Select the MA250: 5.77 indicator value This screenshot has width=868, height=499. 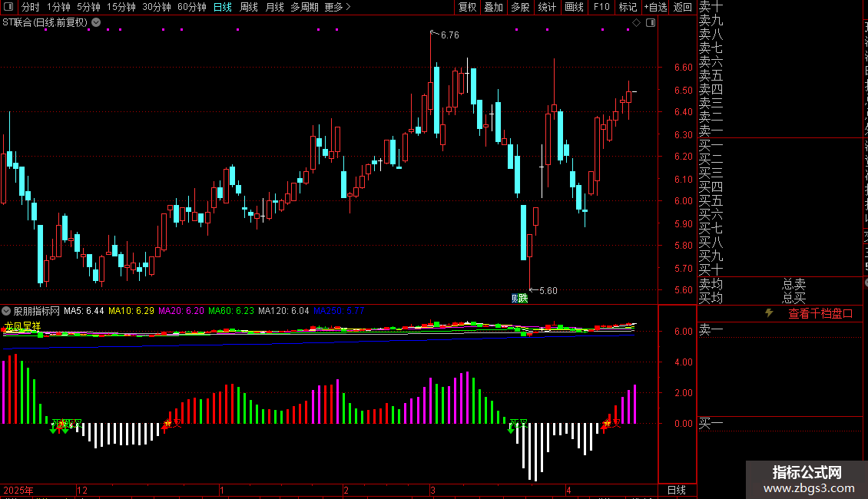(x=339, y=311)
